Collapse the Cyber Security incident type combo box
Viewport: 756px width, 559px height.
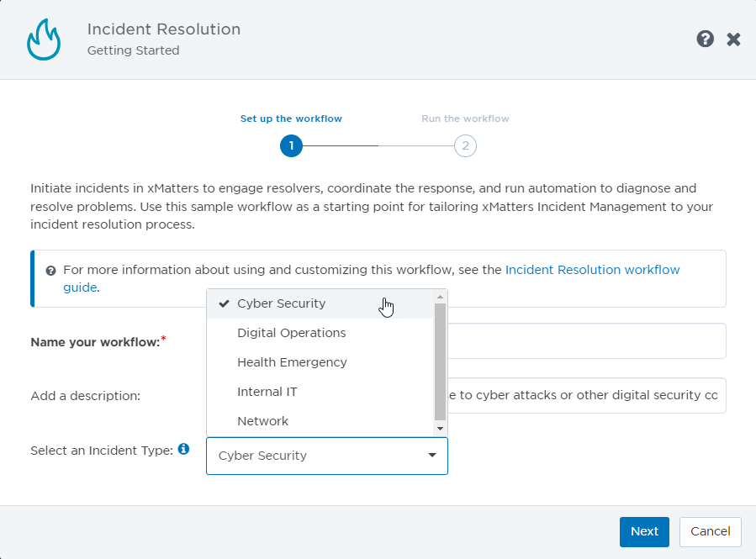pyautogui.click(x=327, y=456)
